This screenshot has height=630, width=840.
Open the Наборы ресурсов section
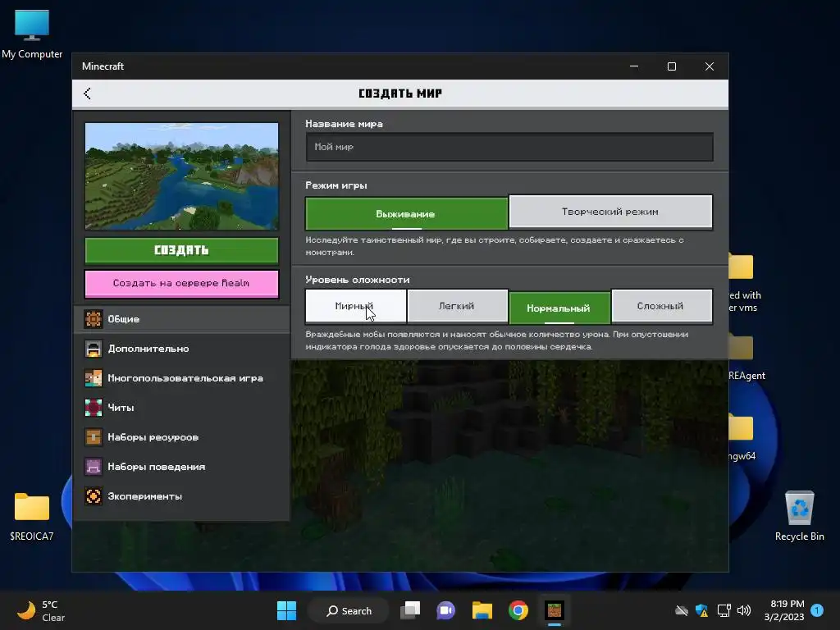[x=181, y=437]
